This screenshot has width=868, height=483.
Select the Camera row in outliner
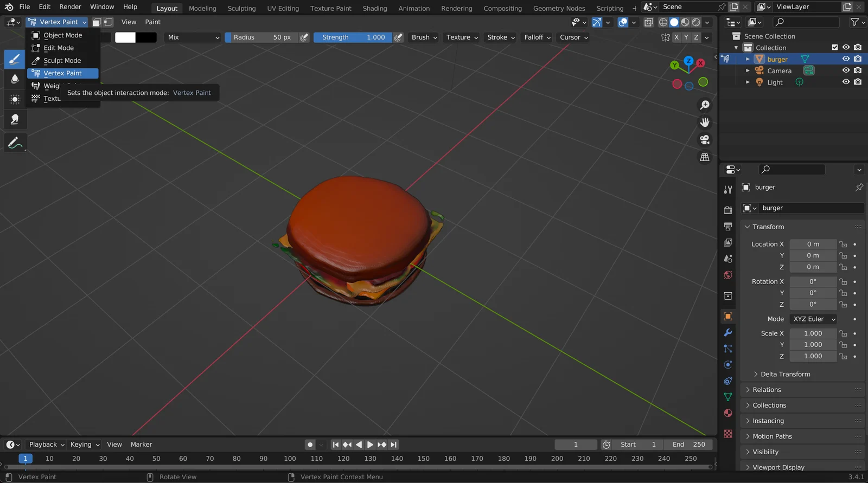pyautogui.click(x=793, y=70)
